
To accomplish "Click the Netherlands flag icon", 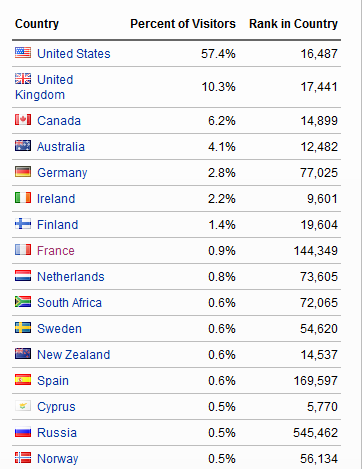I will tap(23, 276).
